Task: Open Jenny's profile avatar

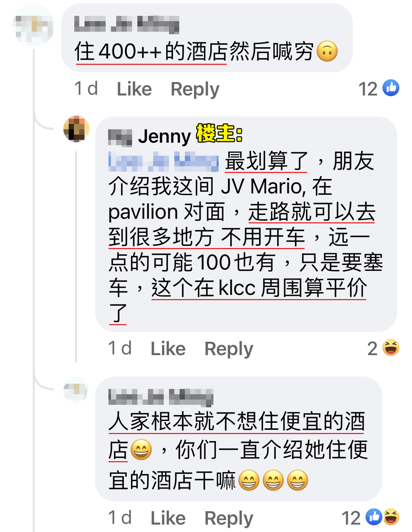Action: (76, 129)
